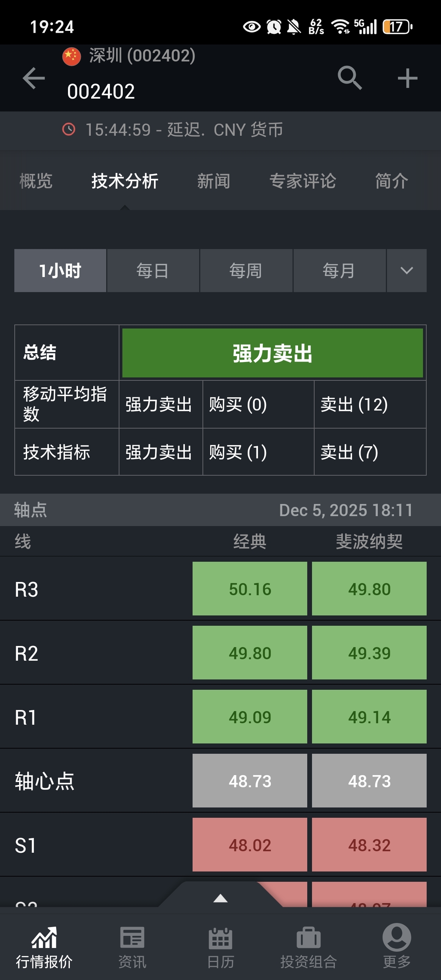This screenshot has height=980, width=441.
Task: Select the 每日 timeframe
Action: pyautogui.click(x=153, y=270)
